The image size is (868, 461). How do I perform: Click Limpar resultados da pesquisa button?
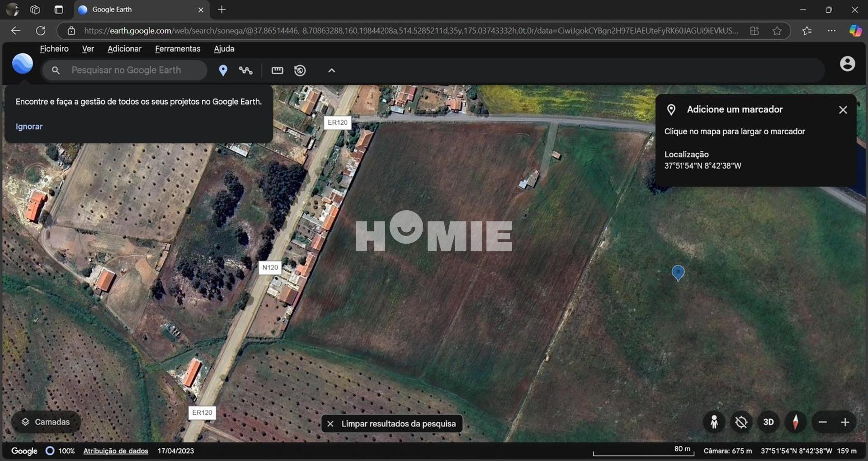(x=392, y=423)
